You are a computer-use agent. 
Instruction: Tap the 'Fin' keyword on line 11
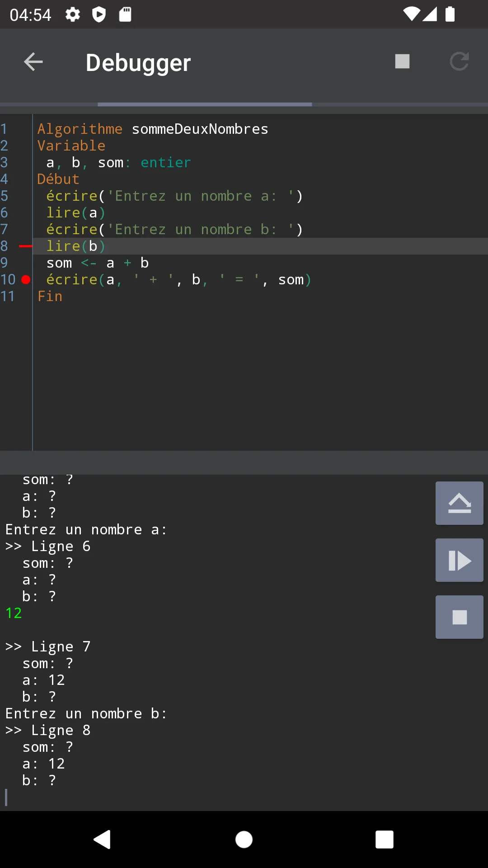(50, 297)
